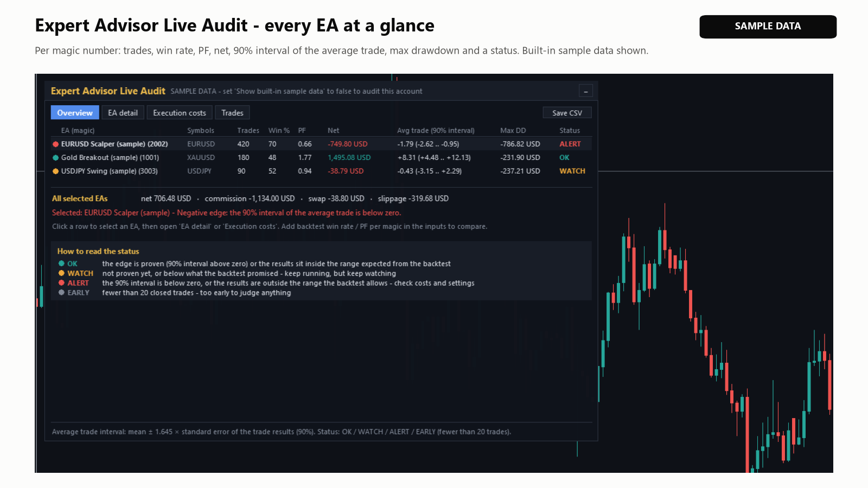Click the ALERT status of EURUSD Scalper
Image resolution: width=868 pixels, height=488 pixels.
(570, 144)
